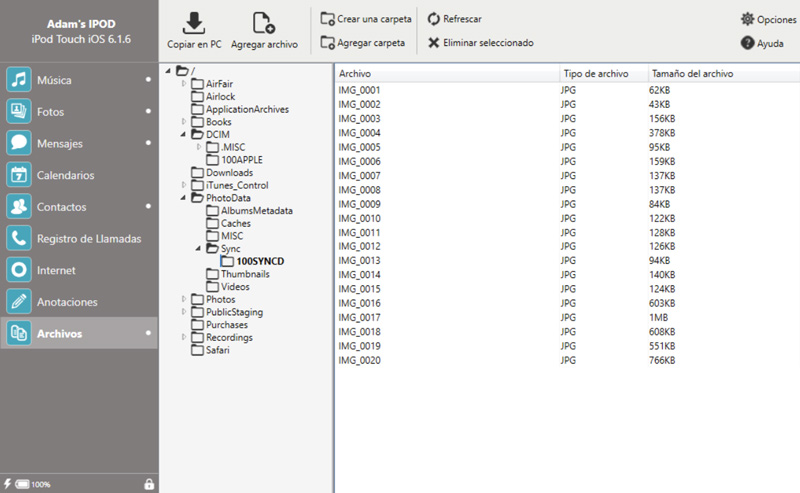The height and width of the screenshot is (493, 800).
Task: Select the AlbumsMetadata folder
Action: click(257, 210)
